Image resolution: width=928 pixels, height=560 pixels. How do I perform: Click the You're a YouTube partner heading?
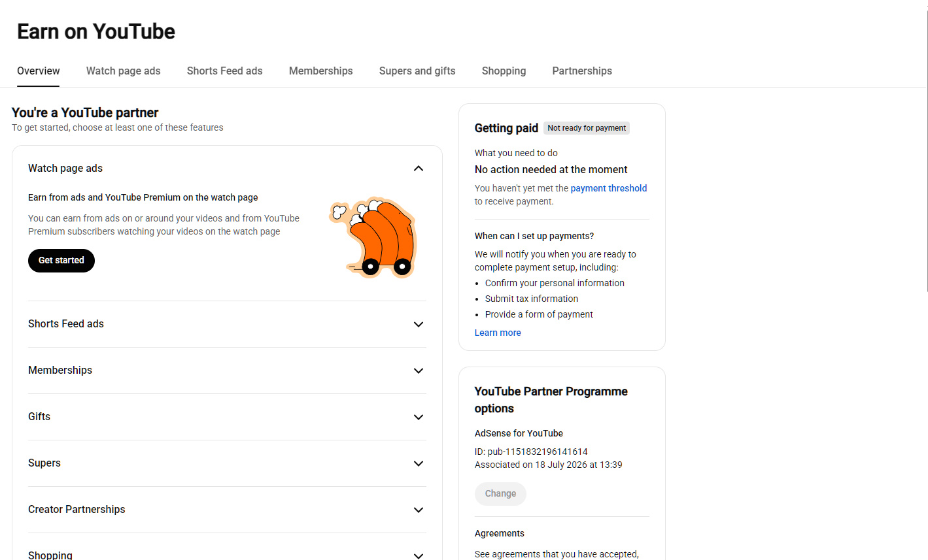[x=85, y=112]
